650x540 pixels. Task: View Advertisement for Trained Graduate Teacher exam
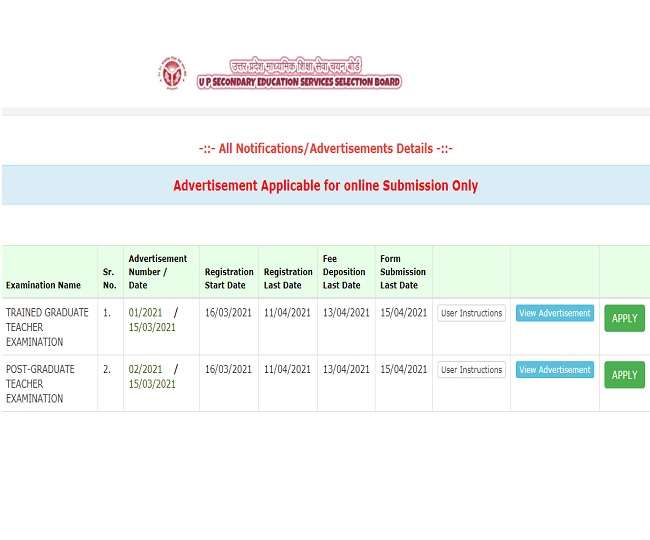tap(555, 313)
